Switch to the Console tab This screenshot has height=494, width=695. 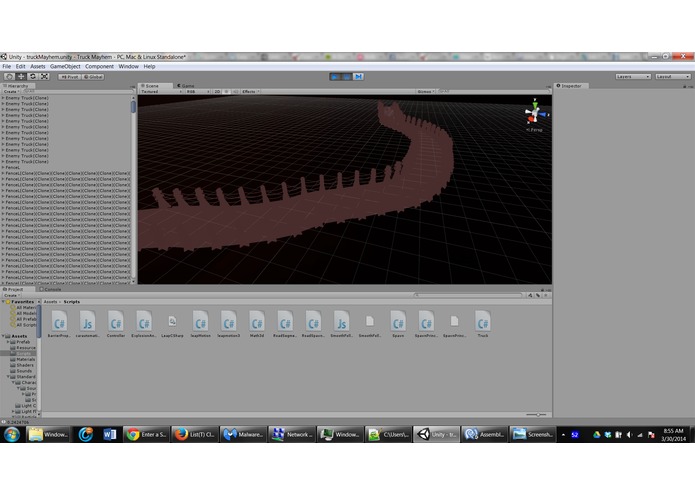(x=51, y=289)
